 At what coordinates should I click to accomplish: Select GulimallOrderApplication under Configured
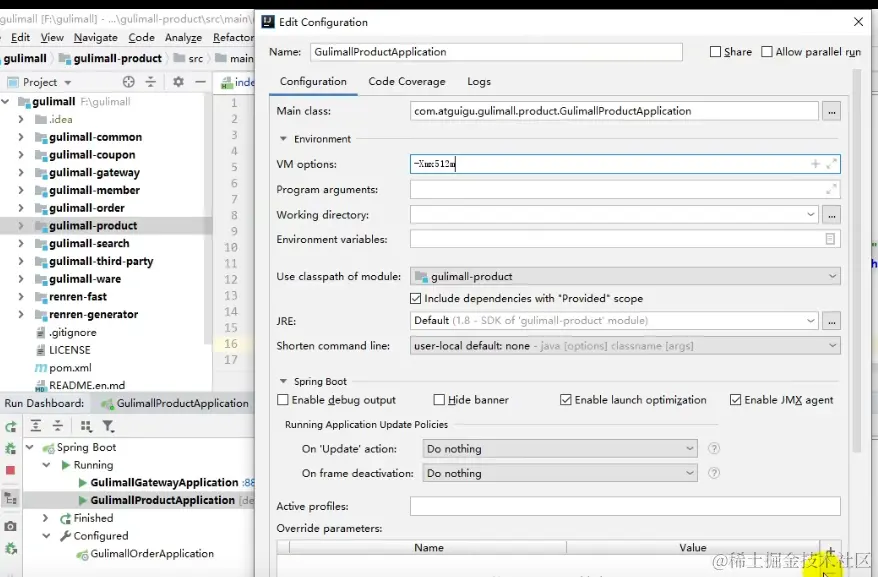pos(152,553)
